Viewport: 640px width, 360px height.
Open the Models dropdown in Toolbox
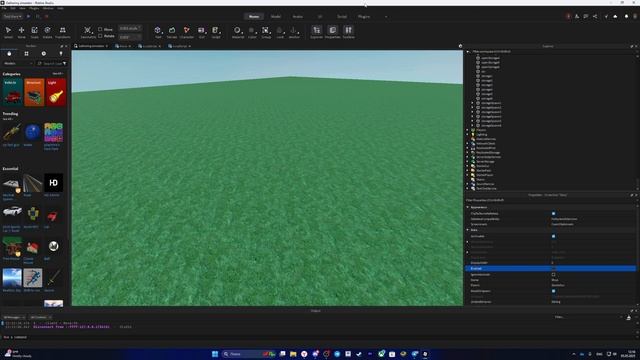point(18,63)
